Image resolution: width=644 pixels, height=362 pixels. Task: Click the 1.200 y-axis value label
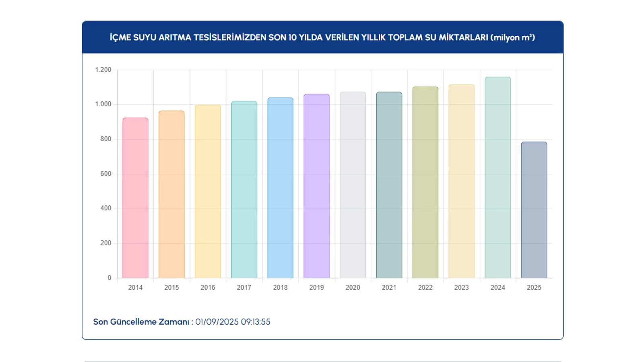tap(103, 70)
